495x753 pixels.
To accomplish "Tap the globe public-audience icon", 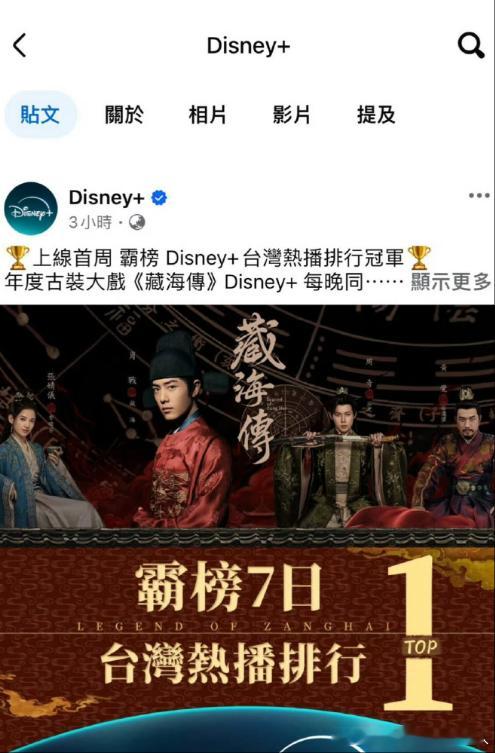I will tap(137, 222).
